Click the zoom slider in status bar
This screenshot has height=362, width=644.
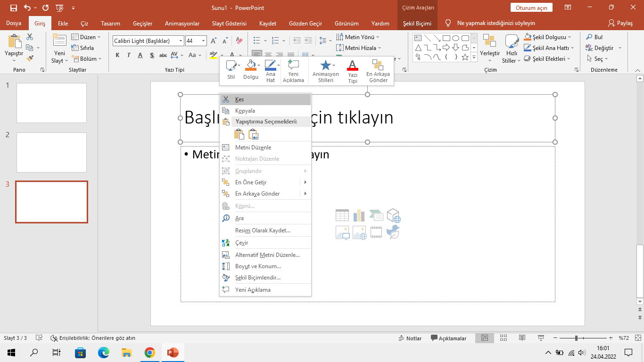click(576, 338)
